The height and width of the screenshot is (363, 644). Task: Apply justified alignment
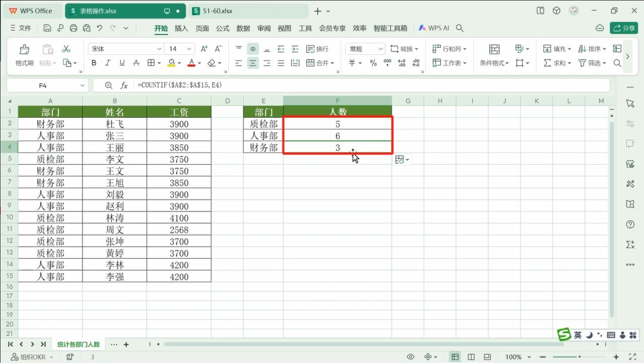point(281,63)
